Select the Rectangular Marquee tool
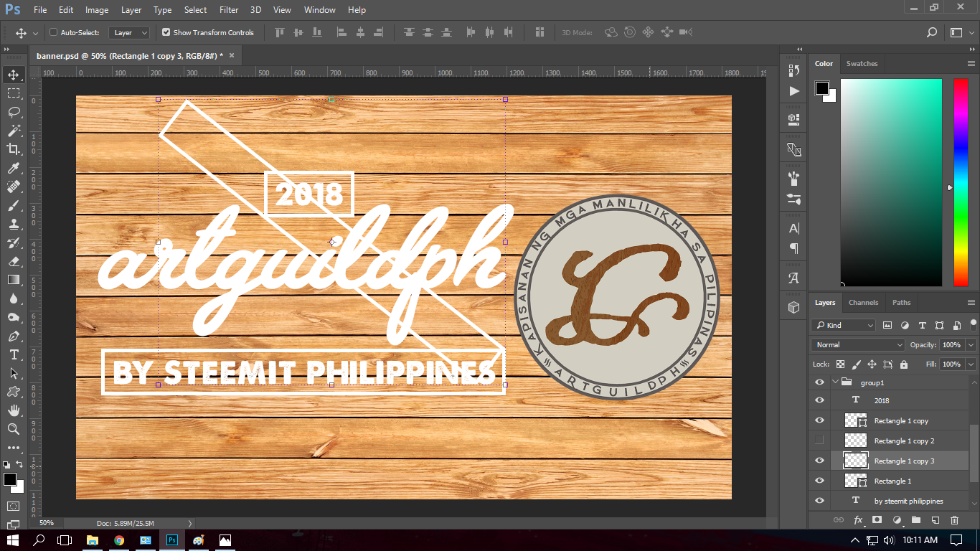 14,93
